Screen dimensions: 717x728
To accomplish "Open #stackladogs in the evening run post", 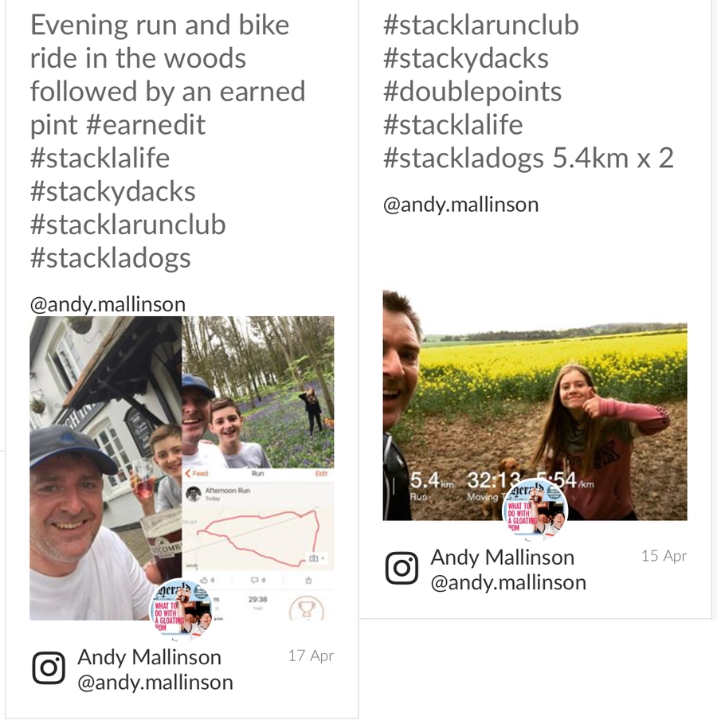I will 111,257.
